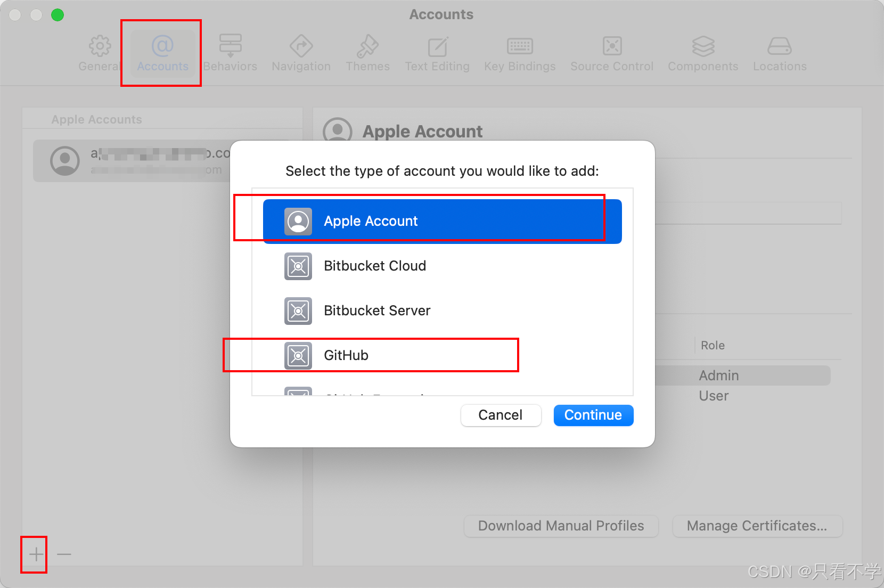Select the User role row
The width and height of the screenshot is (884, 588).
pyautogui.click(x=743, y=396)
